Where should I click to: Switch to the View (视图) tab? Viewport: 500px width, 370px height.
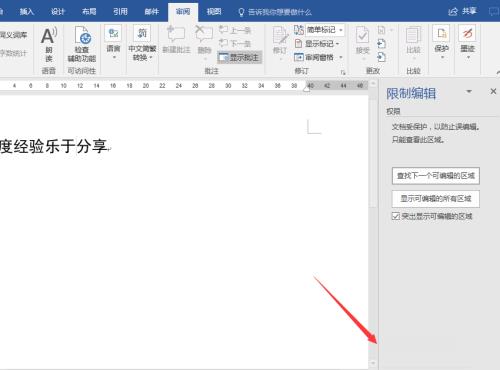pos(214,12)
